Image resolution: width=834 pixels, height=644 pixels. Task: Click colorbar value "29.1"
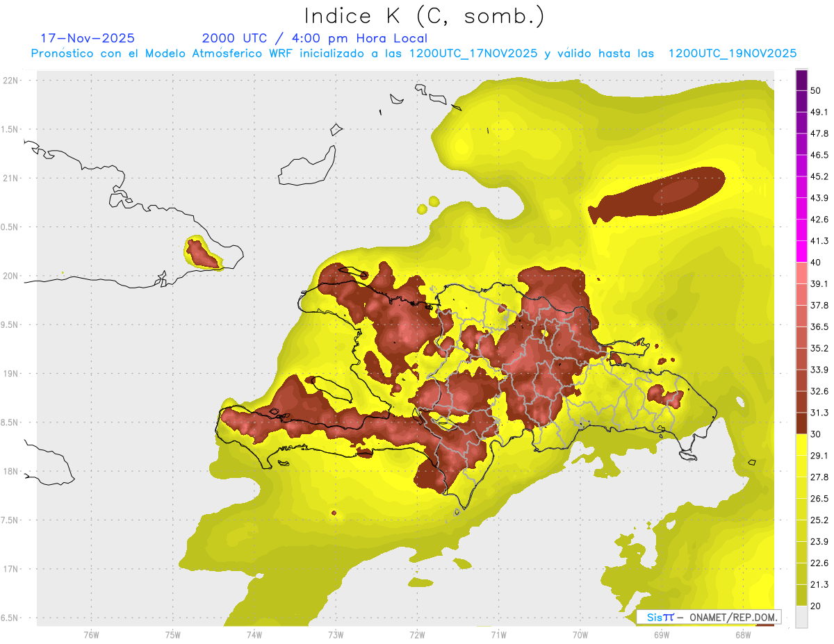point(819,456)
